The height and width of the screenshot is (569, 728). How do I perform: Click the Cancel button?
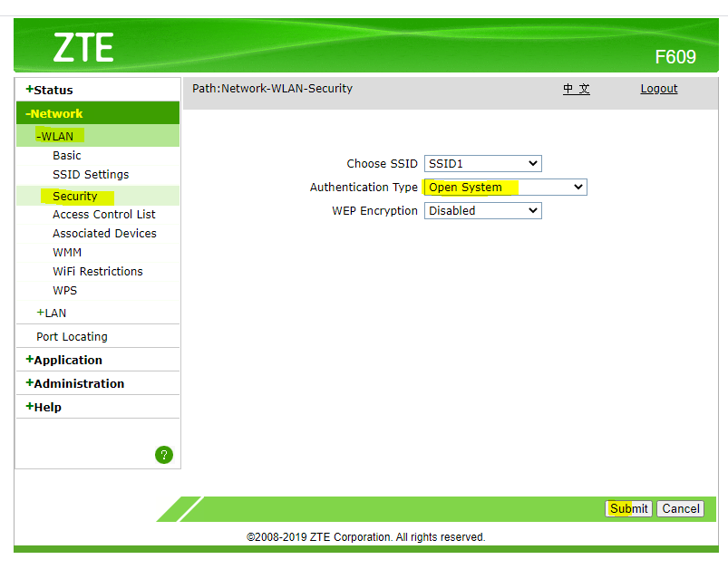coord(681,508)
